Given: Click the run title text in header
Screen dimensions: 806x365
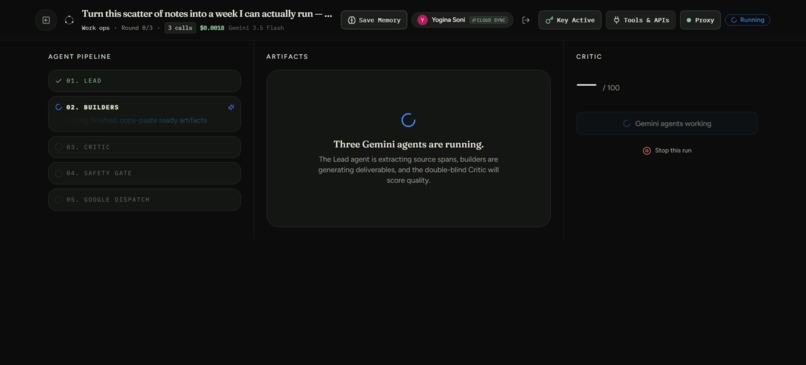Looking at the screenshot, I should click(x=207, y=14).
